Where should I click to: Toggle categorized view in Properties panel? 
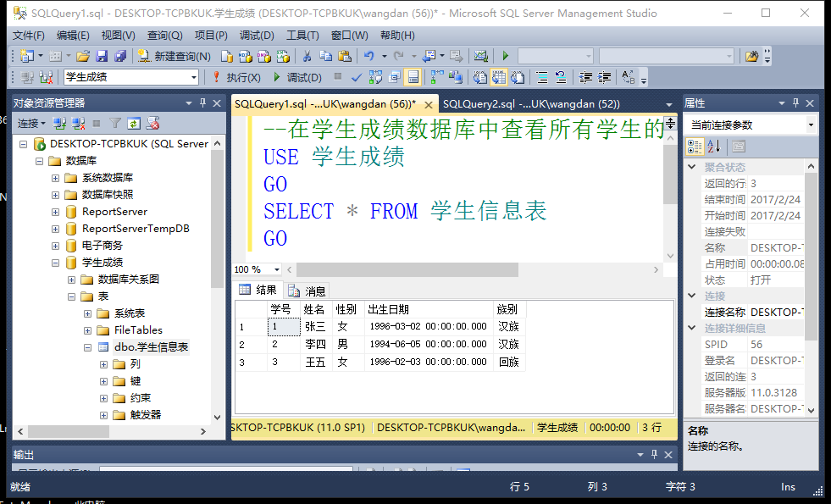(x=695, y=147)
